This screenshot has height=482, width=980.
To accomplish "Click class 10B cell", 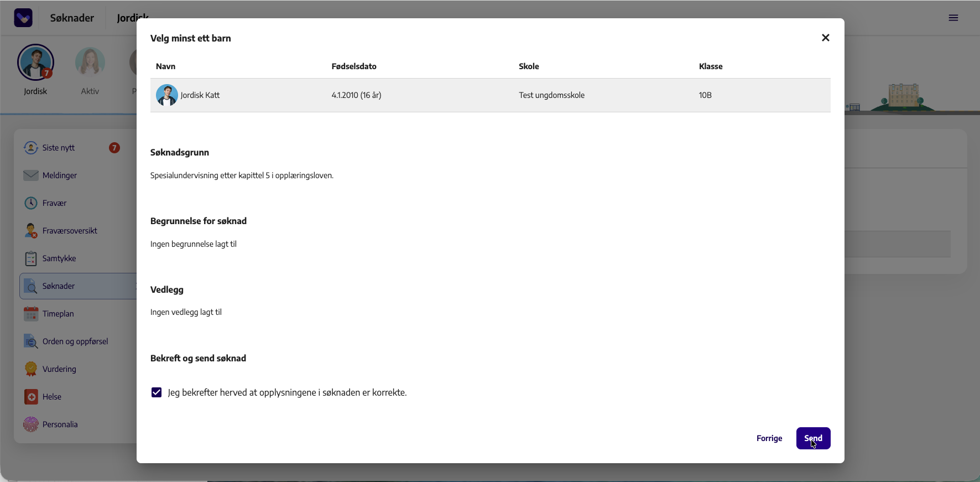I will (705, 95).
